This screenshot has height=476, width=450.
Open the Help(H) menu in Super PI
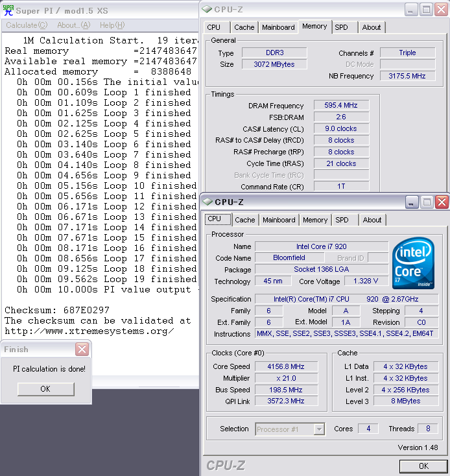(112, 25)
